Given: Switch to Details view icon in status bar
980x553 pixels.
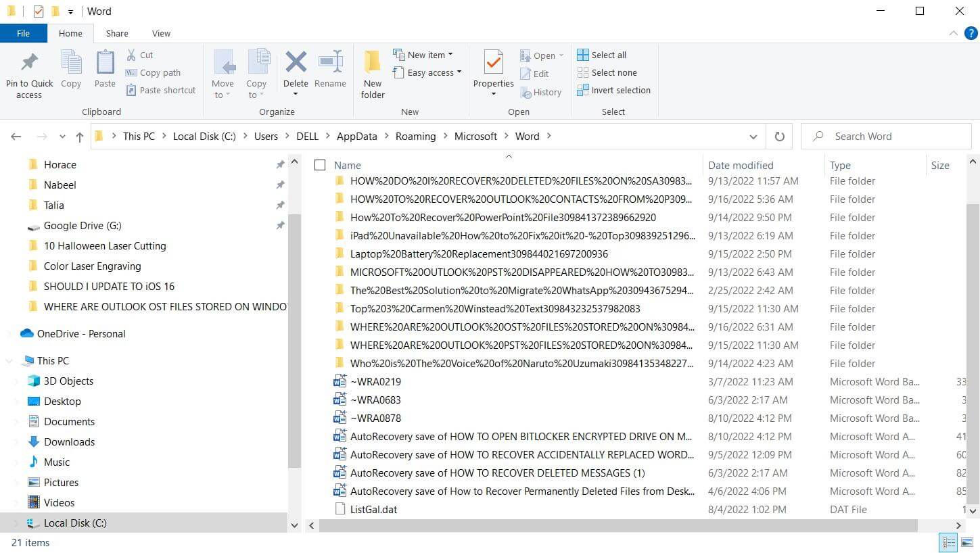Looking at the screenshot, I should pos(949,542).
